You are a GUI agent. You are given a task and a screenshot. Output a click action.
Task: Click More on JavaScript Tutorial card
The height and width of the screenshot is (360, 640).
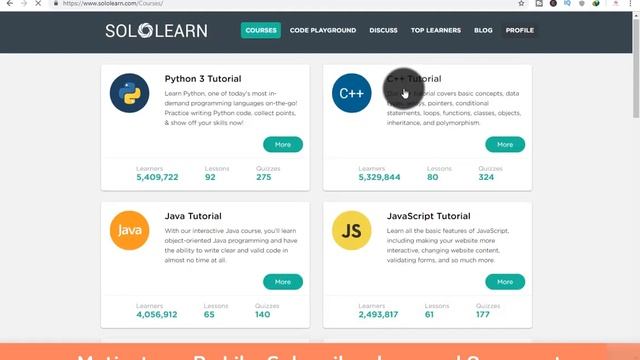[505, 282]
